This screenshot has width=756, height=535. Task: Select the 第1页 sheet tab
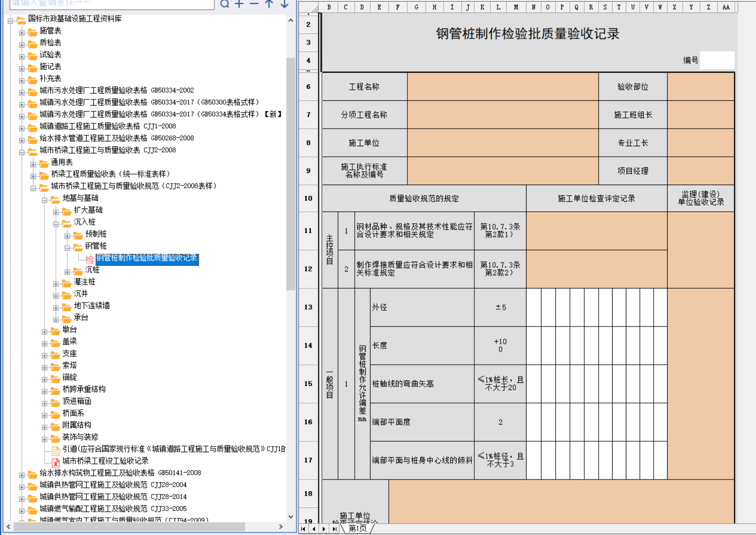click(x=358, y=528)
